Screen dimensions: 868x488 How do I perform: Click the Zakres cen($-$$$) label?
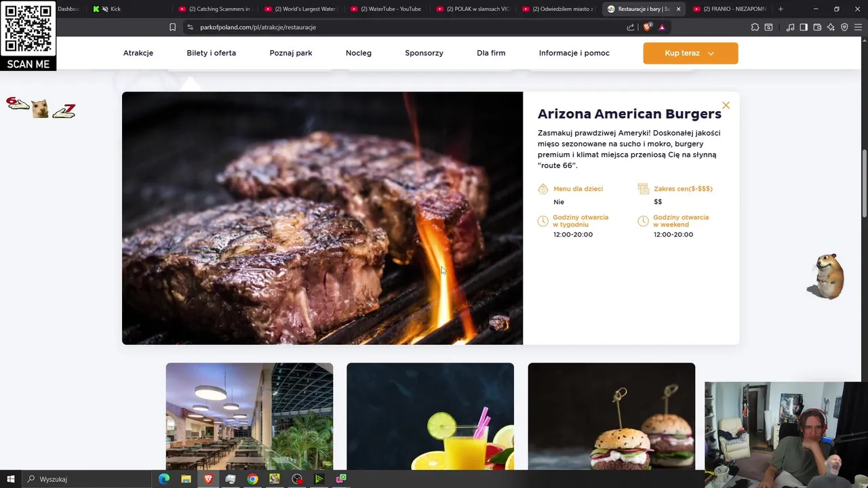[683, 189]
